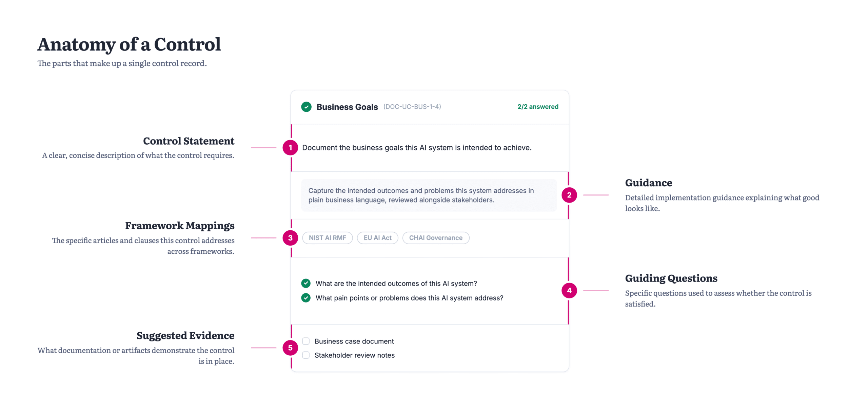Select the control statement sentence
Screen dimensions: 868x418
[x=416, y=148]
